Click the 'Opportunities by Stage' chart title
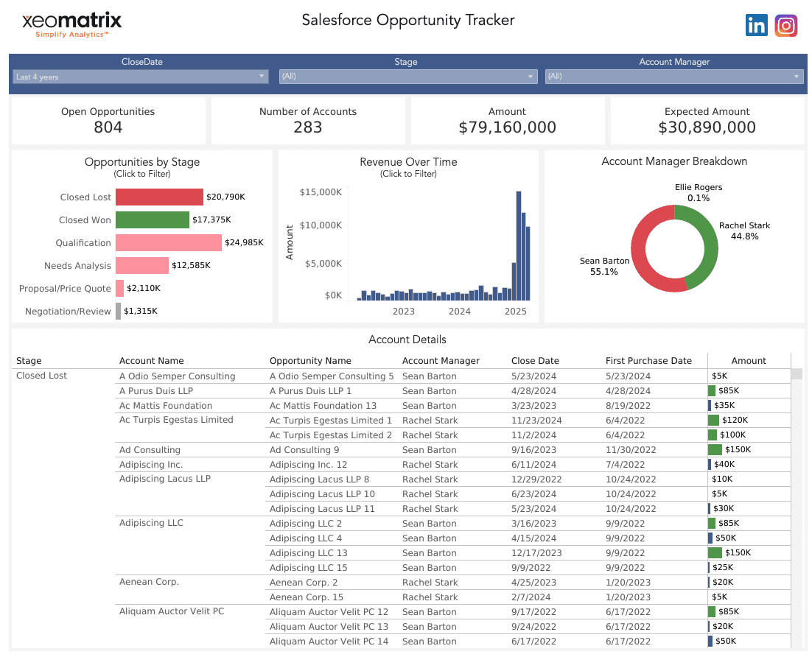 tap(142, 161)
